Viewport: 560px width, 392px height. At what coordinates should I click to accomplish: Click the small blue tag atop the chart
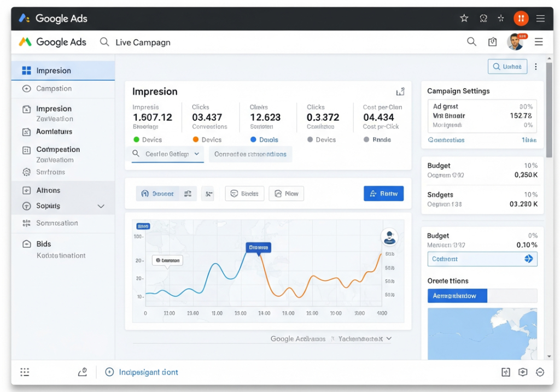[143, 226]
